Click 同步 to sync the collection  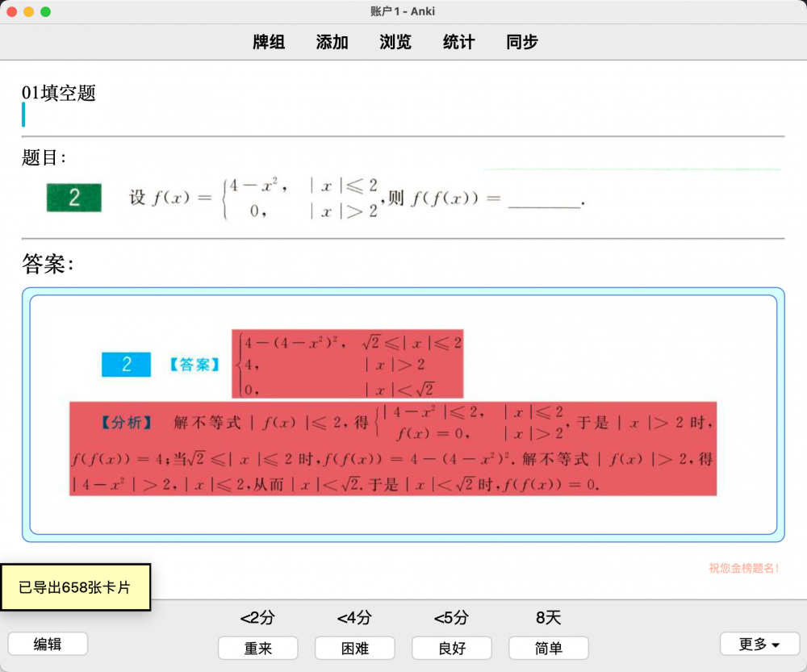[522, 42]
